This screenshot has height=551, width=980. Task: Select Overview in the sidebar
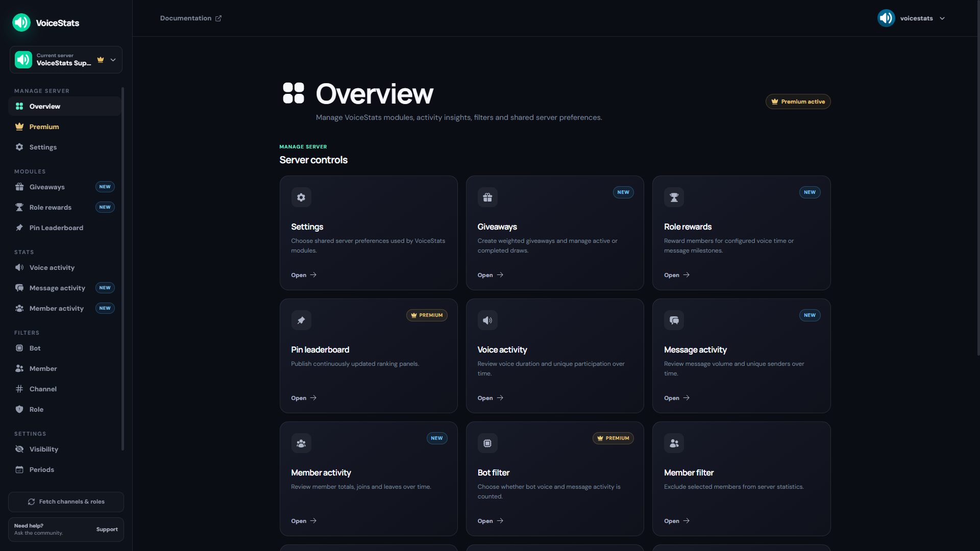(x=65, y=106)
